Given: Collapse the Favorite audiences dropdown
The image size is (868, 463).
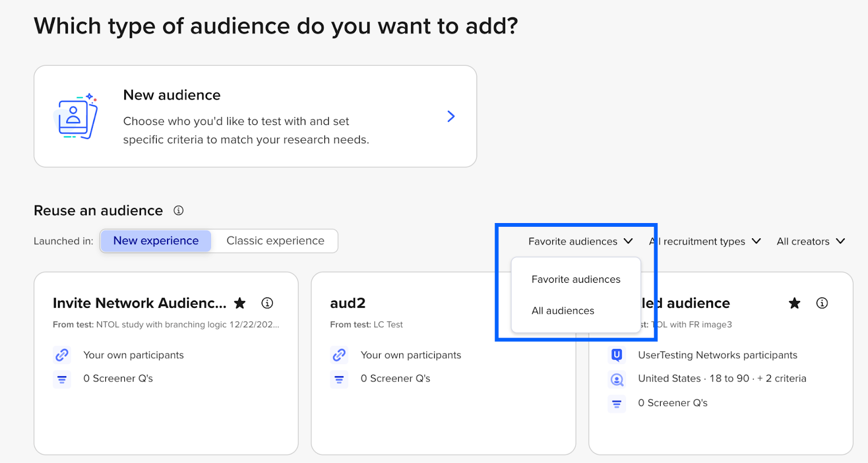Looking at the screenshot, I should 580,242.
